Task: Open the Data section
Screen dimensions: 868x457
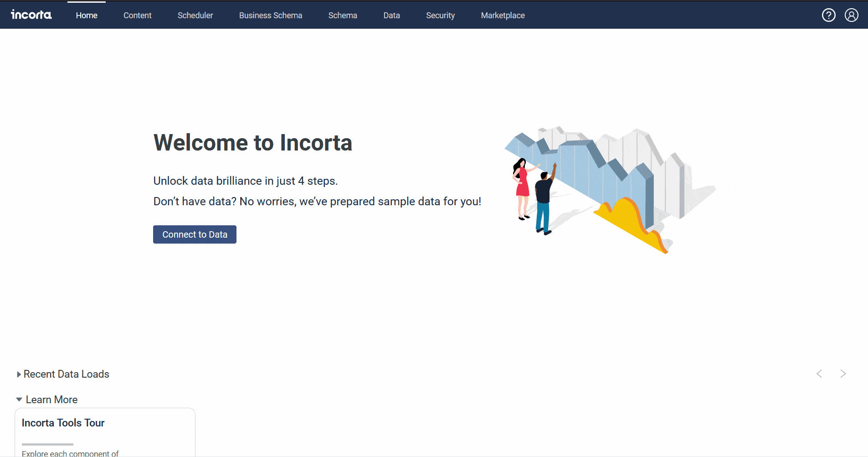Action: tap(391, 15)
